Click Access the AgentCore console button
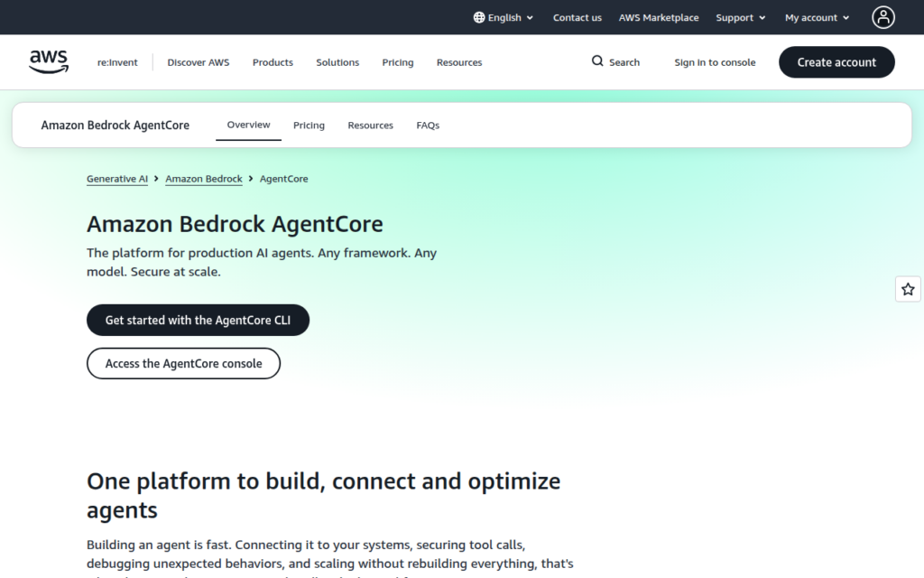 click(x=183, y=363)
